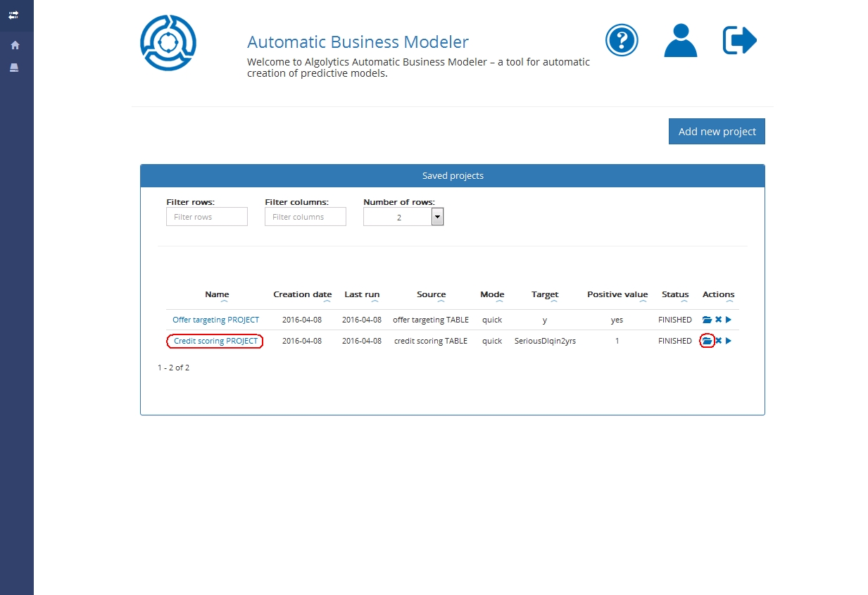Image resolution: width=868 pixels, height=595 pixels.
Task: Open the user profile icon
Action: [x=680, y=40]
